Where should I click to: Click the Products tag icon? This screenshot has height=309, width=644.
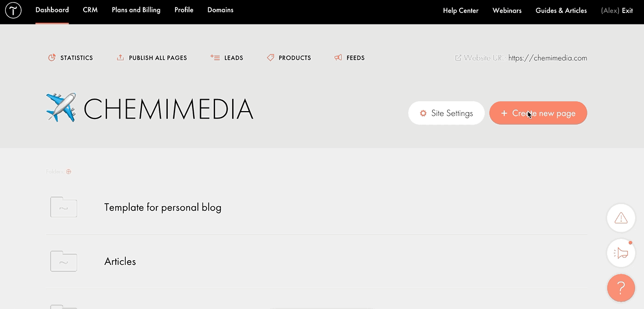tap(271, 58)
